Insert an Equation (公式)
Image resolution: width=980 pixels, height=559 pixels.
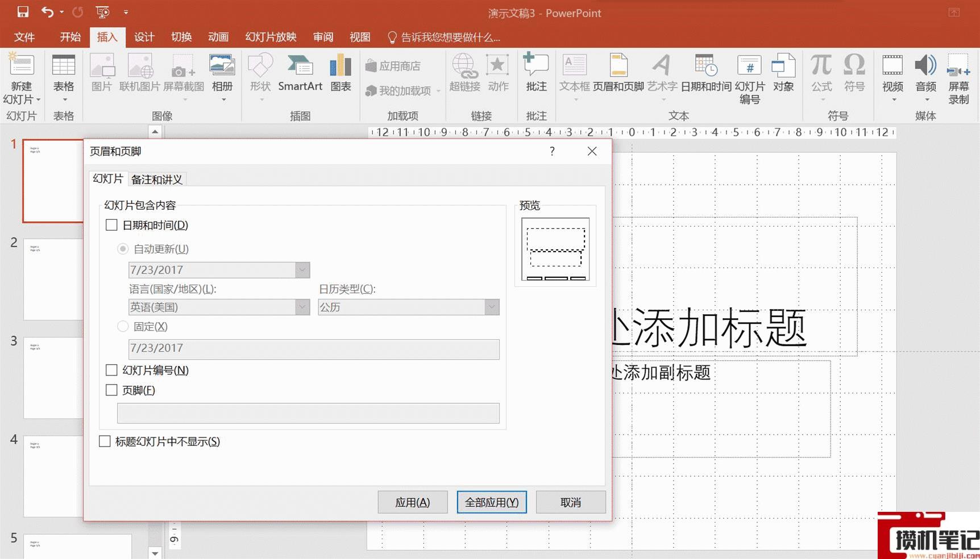pos(821,78)
